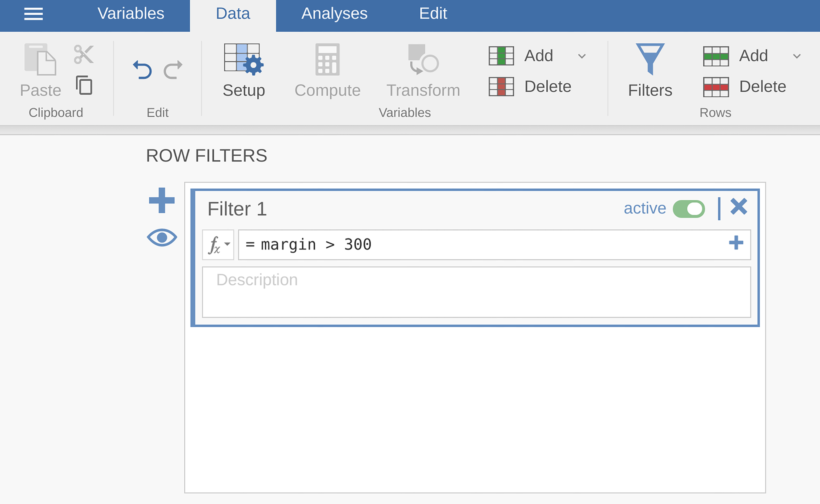Switch to the Edit tab
This screenshot has height=504, width=820.
tap(433, 14)
